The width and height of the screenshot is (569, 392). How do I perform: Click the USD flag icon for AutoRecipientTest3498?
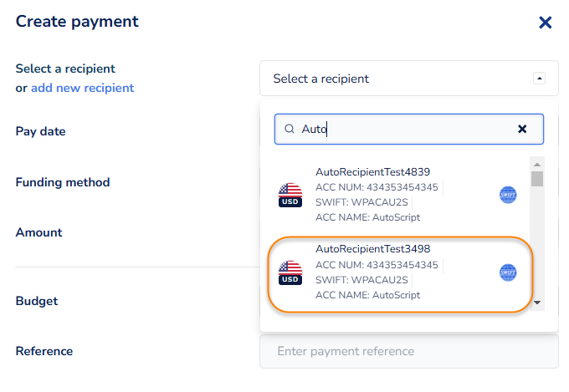coord(290,272)
